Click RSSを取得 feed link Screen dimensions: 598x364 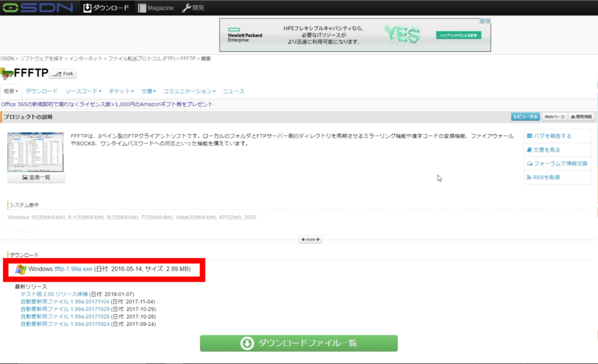(544, 177)
